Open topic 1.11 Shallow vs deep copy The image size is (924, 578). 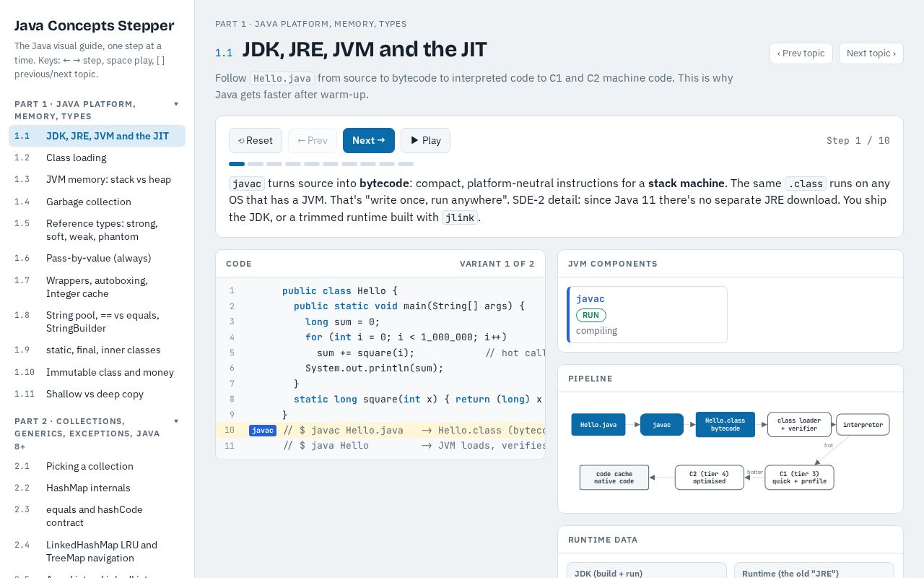point(97,394)
